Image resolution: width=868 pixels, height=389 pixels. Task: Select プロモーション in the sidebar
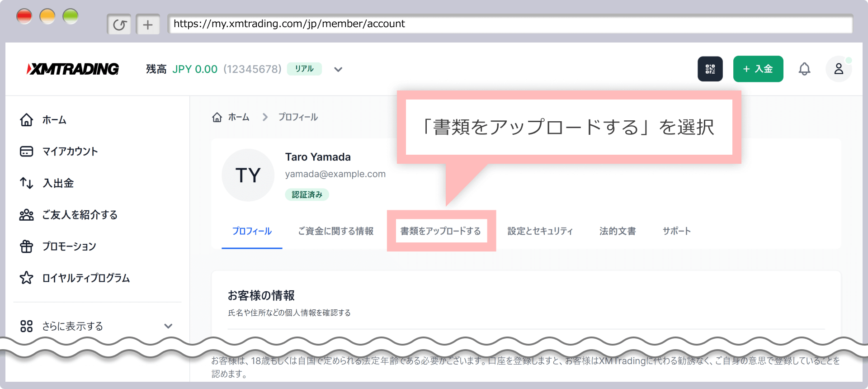pos(69,247)
